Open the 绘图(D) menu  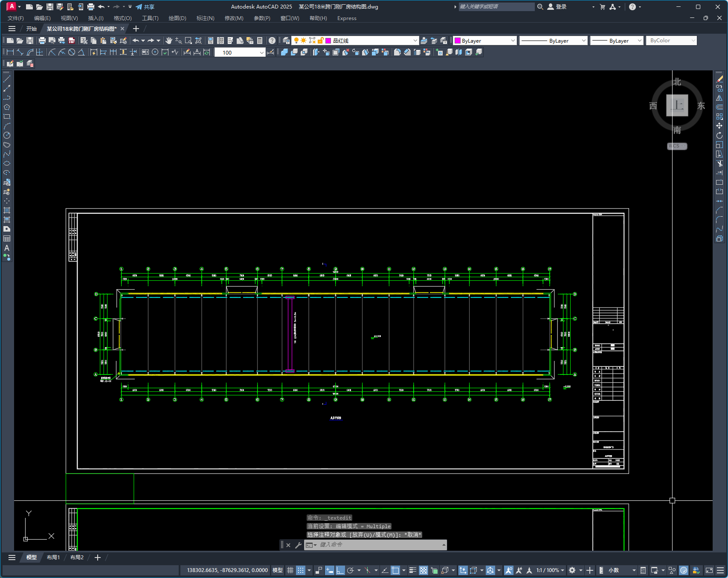(177, 18)
